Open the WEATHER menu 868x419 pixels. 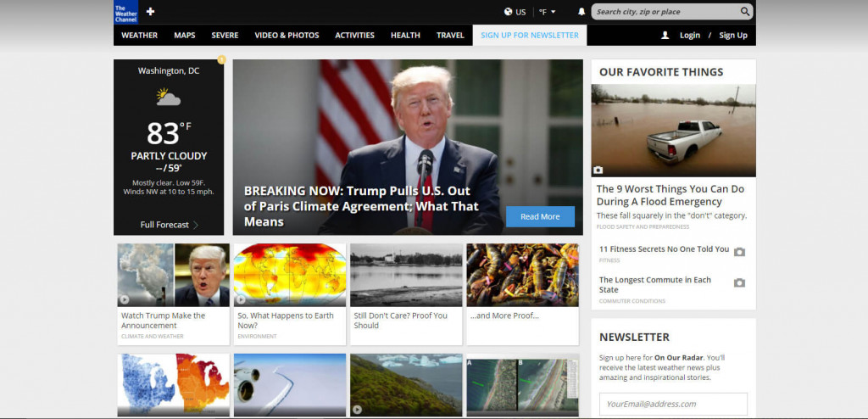tap(140, 35)
